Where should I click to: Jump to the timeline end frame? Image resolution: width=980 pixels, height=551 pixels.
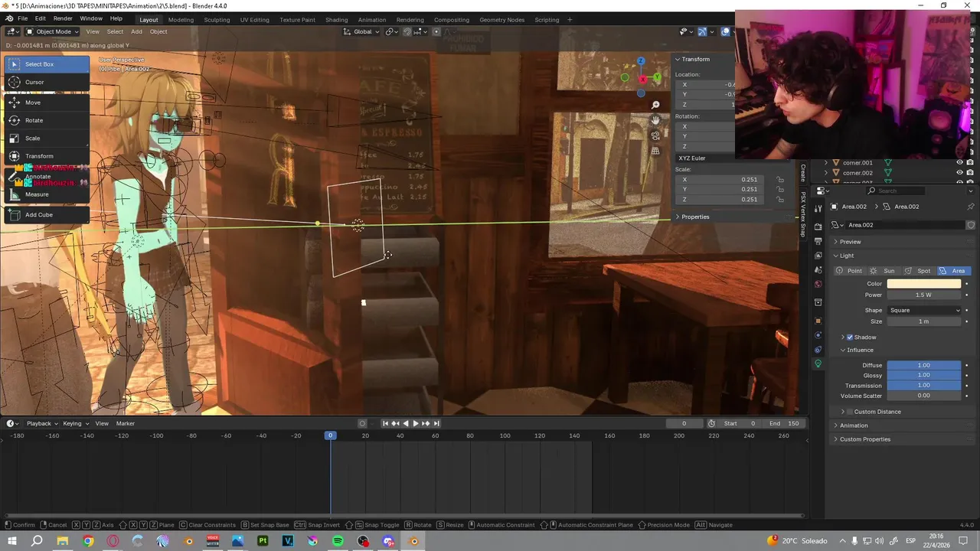pyautogui.click(x=436, y=423)
